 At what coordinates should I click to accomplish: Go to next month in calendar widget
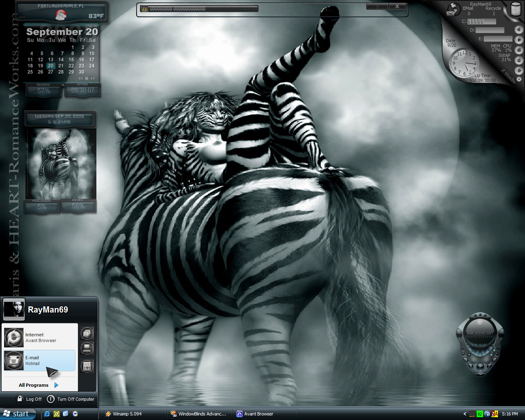(x=93, y=78)
